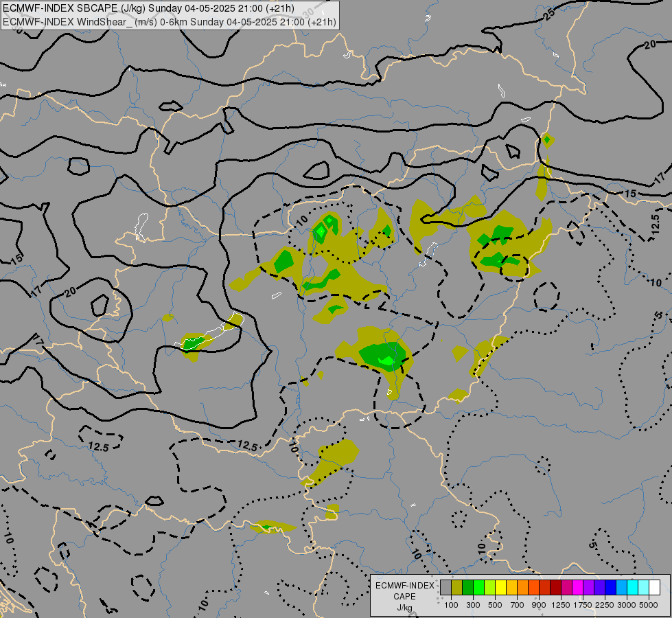Click the 10 label beside the green CAPE cells
Screen dimensions: 672x618
click(302, 221)
